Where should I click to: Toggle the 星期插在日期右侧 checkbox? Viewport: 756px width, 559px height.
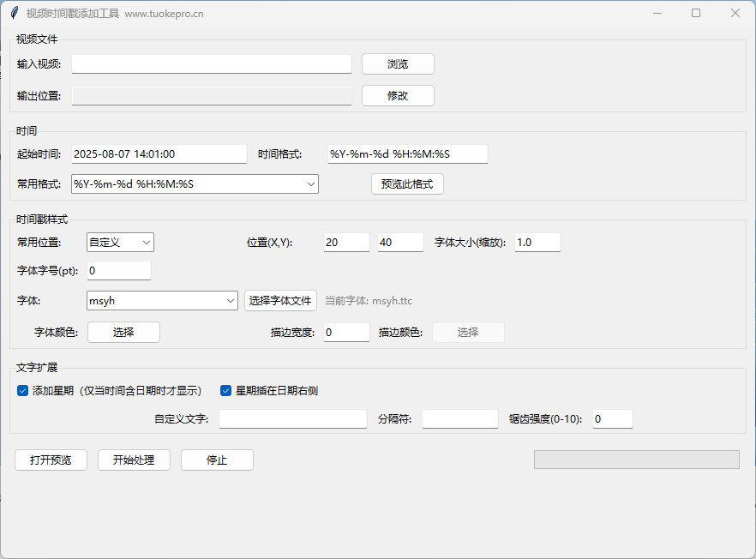point(225,390)
